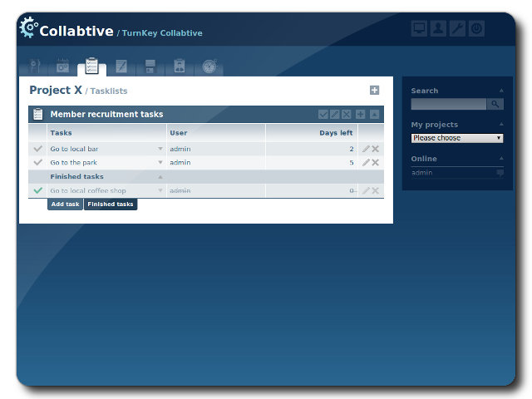
Task: Open chat with online user admin
Action: [x=500, y=173]
